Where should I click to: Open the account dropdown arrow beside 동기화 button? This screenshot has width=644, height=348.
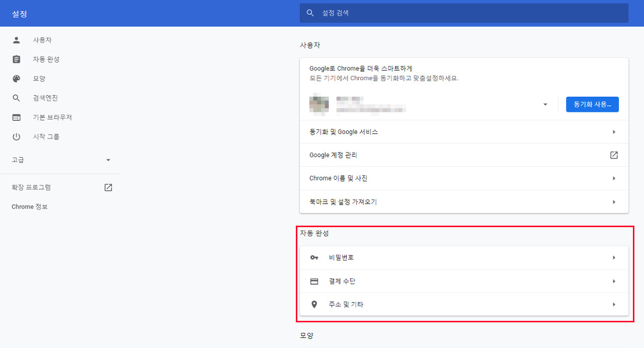click(x=545, y=105)
